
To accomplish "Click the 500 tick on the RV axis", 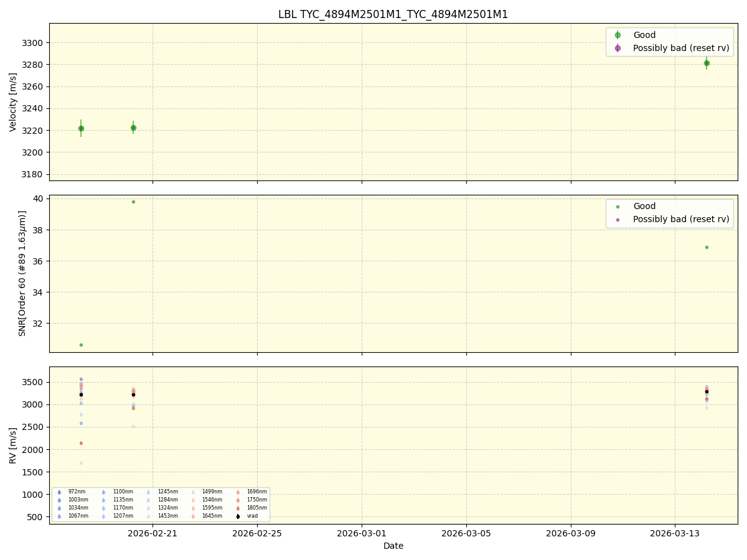I will pos(37,517).
